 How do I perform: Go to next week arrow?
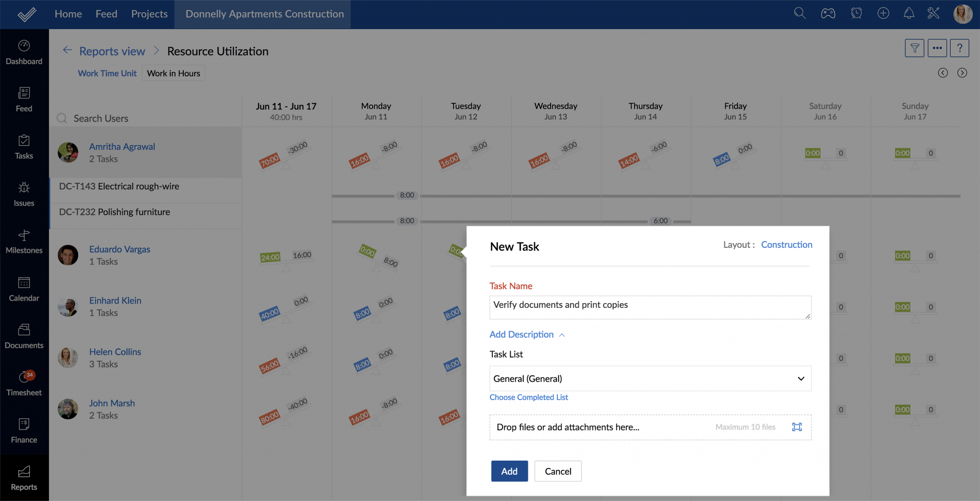pos(962,73)
